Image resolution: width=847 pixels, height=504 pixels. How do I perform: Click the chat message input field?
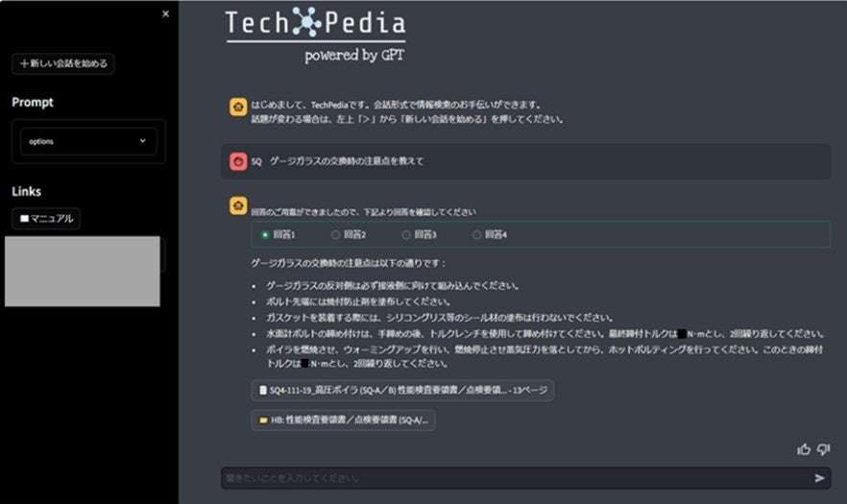[x=514, y=477]
